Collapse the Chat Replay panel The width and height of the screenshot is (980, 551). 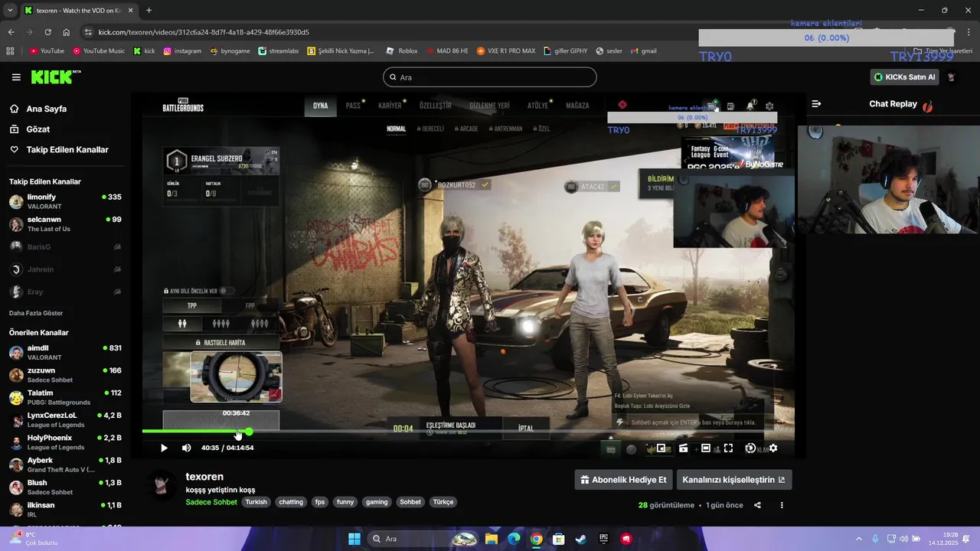[816, 104]
